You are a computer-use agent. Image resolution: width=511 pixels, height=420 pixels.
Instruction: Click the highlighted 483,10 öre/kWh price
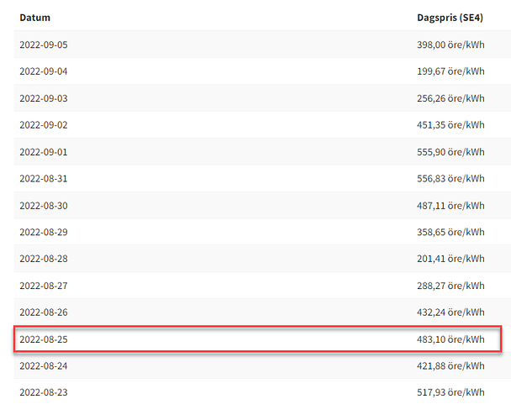click(x=450, y=339)
